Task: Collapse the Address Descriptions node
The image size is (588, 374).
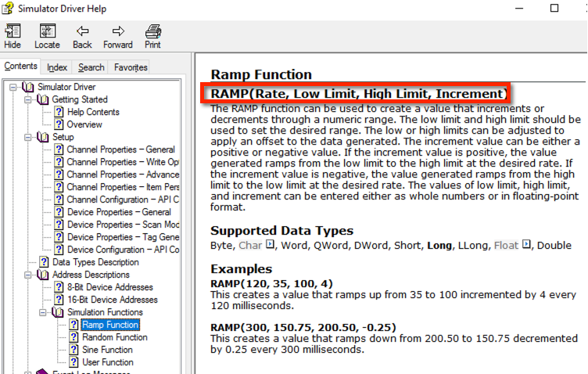Action: point(27,275)
